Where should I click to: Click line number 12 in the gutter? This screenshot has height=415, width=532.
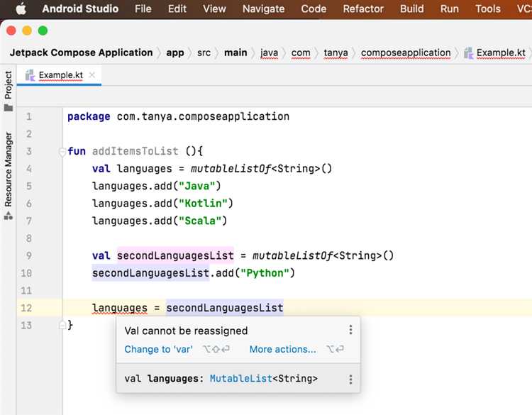26,308
